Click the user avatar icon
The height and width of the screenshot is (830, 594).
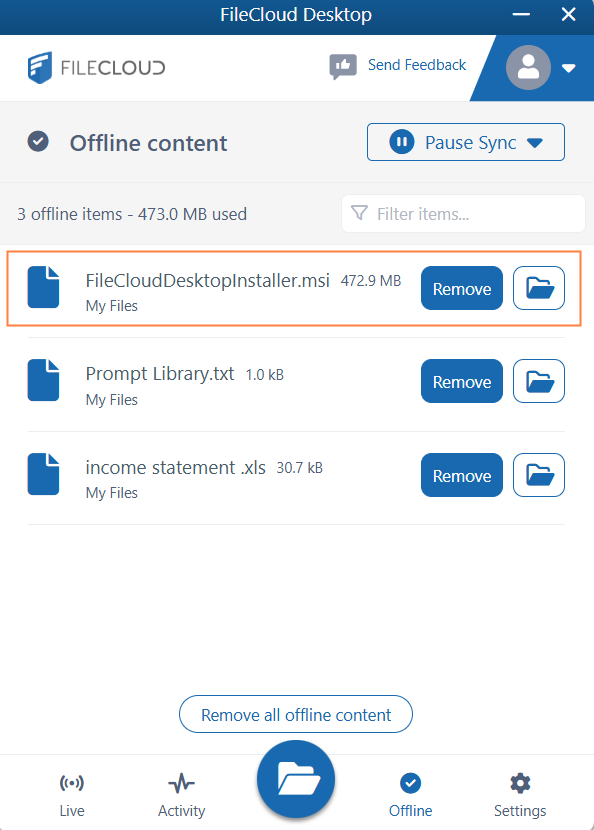[528, 67]
